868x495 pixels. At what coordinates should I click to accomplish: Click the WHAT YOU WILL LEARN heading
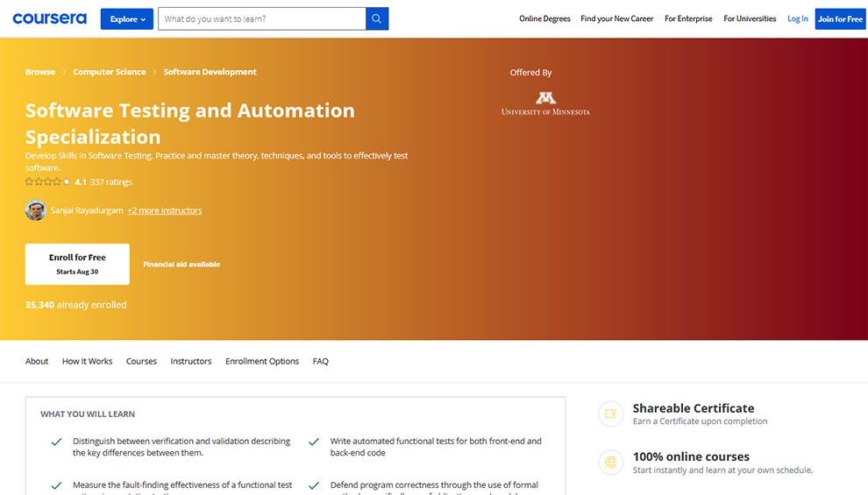pyautogui.click(x=88, y=414)
